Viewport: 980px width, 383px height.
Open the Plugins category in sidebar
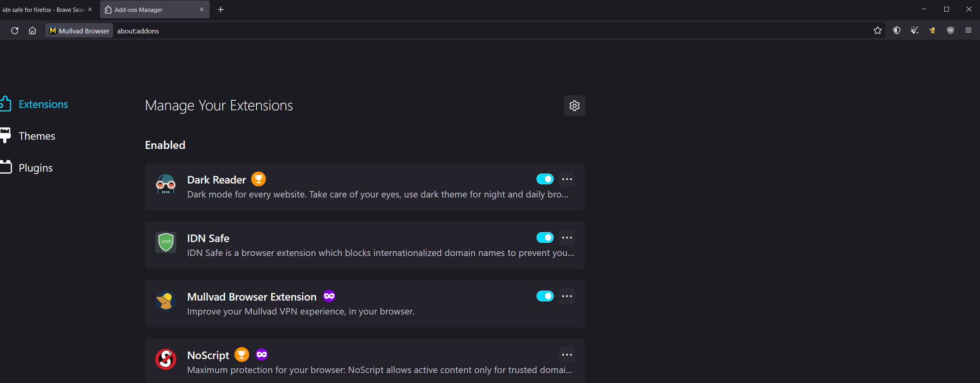[x=27, y=168]
